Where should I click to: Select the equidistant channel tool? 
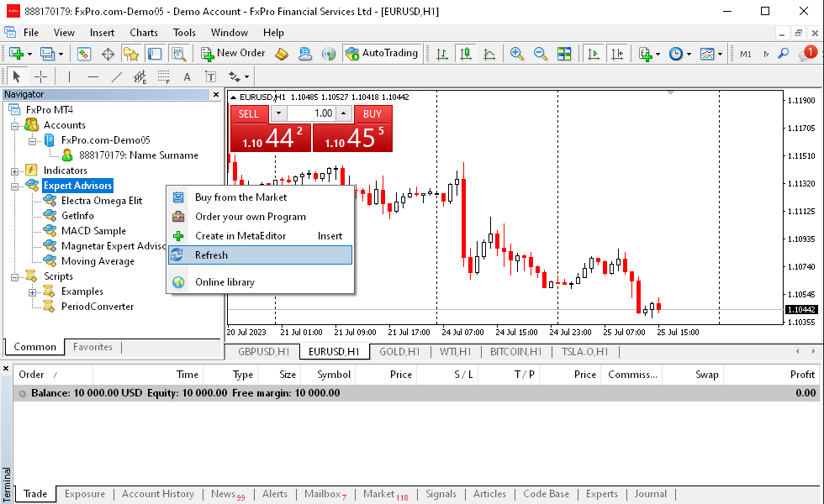(x=140, y=77)
